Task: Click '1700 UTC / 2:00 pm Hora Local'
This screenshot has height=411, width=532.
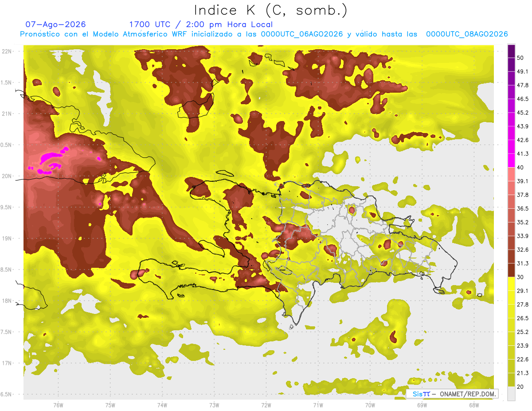Action: tap(201, 24)
